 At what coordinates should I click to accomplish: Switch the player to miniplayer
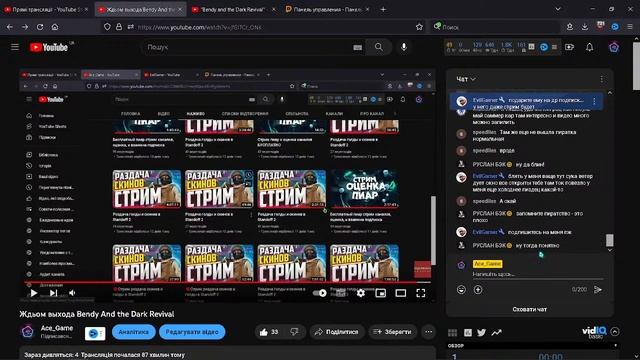[x=380, y=293]
